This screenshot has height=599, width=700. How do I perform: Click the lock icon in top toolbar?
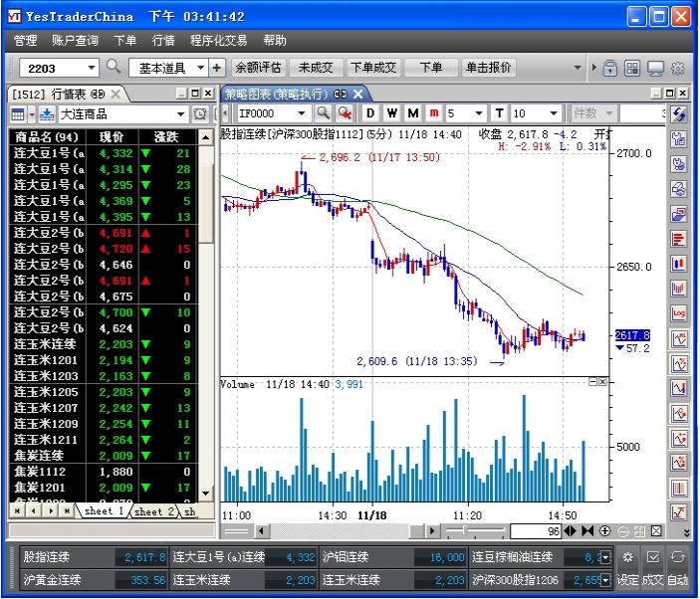(x=609, y=69)
